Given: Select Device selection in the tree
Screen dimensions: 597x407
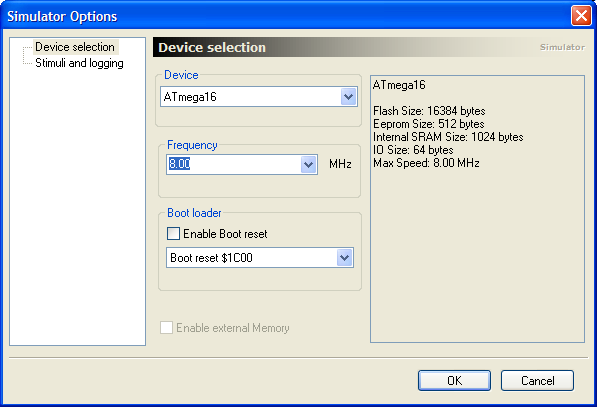Looking at the screenshot, I should 75,47.
